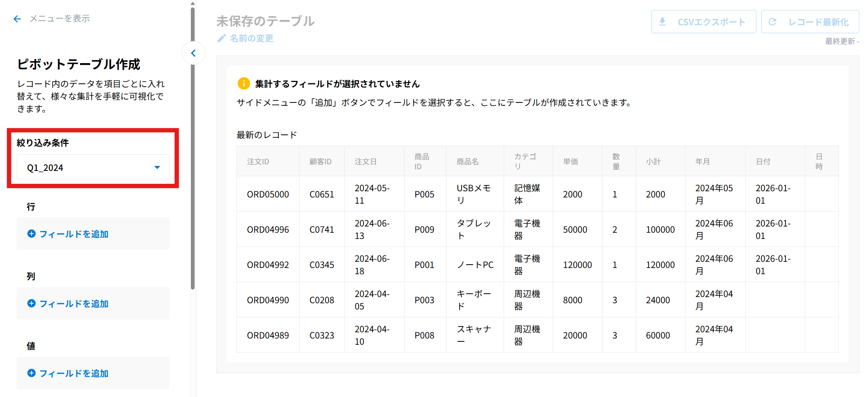Click the 名前の変更 link
Image resolution: width=868 pixels, height=397 pixels.
pyautogui.click(x=251, y=38)
